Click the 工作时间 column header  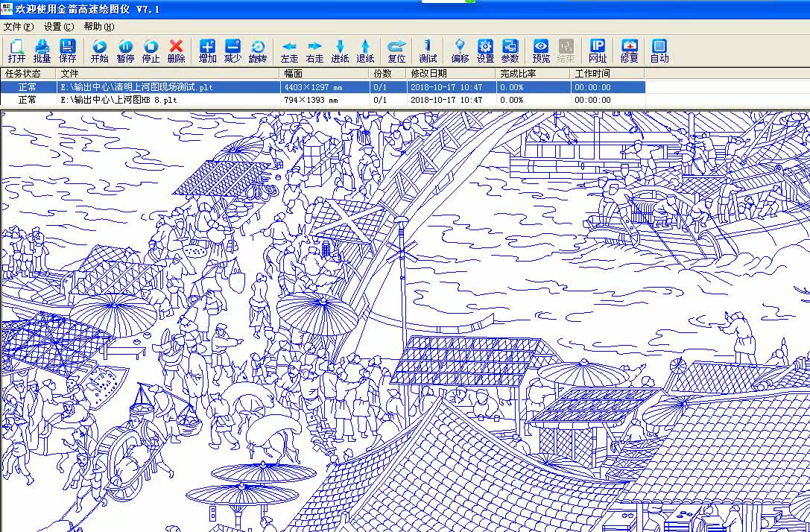[x=608, y=74]
